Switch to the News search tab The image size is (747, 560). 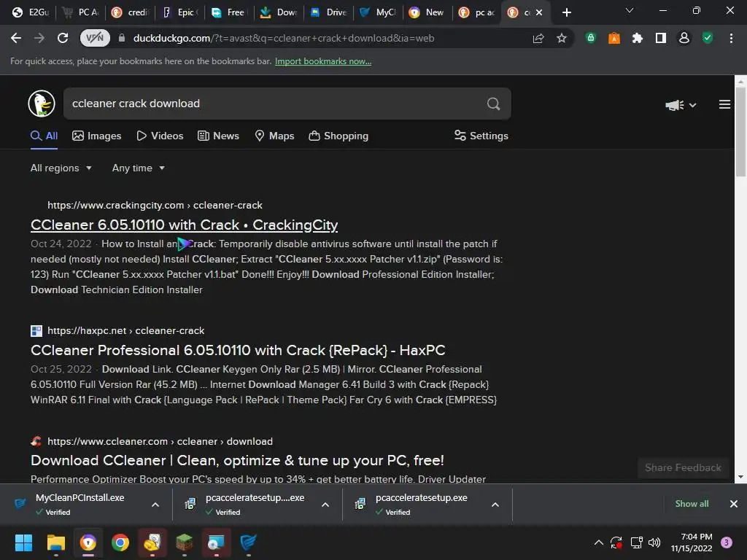[x=218, y=136]
